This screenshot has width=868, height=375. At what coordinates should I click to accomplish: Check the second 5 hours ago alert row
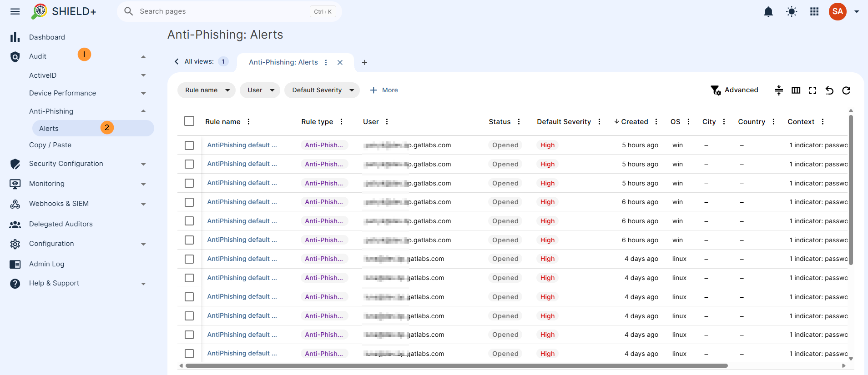click(x=189, y=164)
